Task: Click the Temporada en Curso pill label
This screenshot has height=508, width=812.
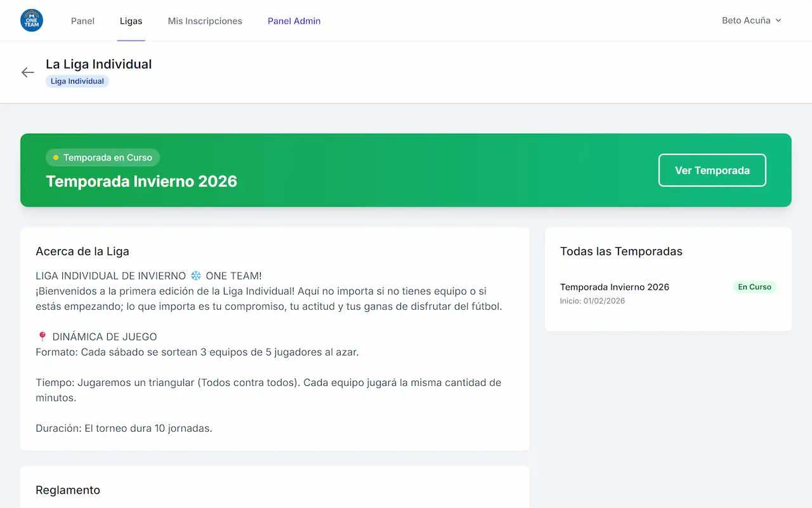Action: pyautogui.click(x=103, y=157)
